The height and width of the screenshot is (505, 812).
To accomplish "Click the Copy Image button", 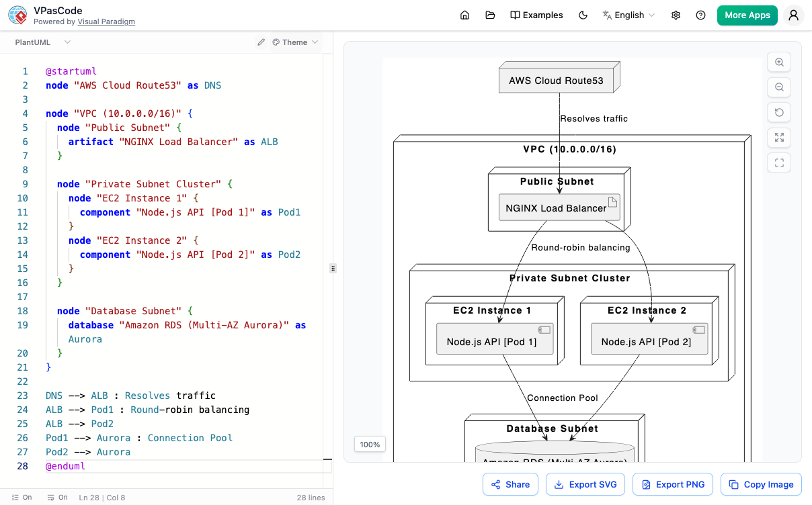I will [x=762, y=484].
